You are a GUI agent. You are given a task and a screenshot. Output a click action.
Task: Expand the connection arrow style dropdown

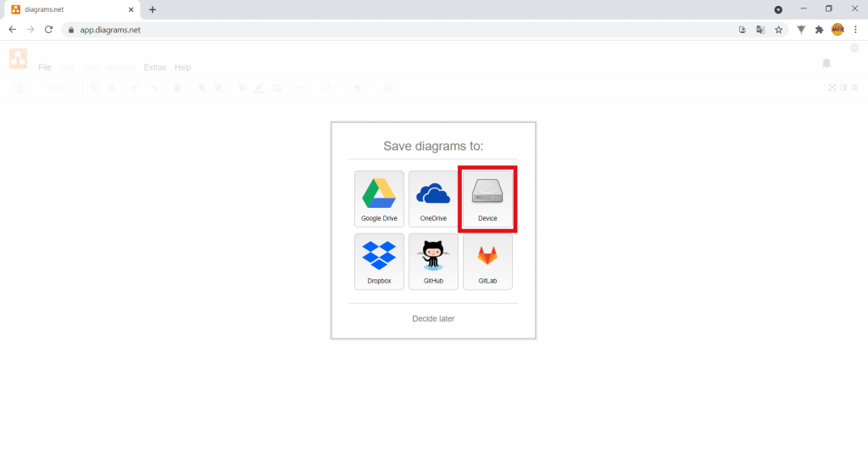(304, 87)
